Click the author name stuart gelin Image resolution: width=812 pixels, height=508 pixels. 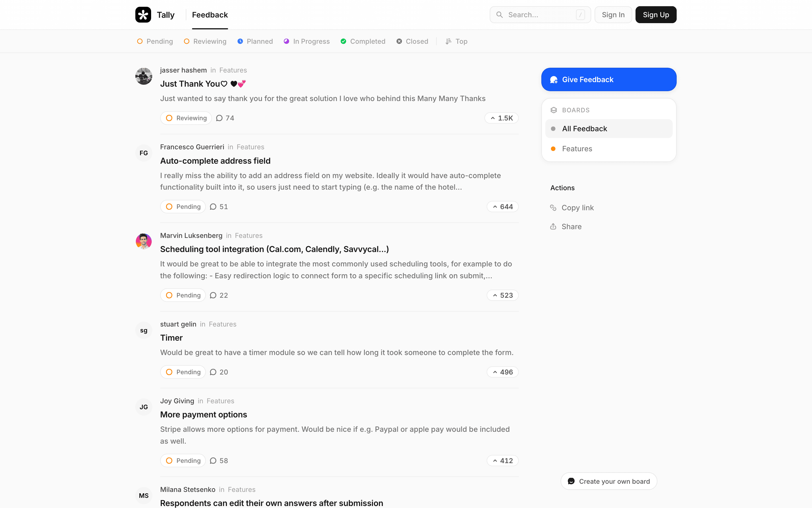point(178,324)
